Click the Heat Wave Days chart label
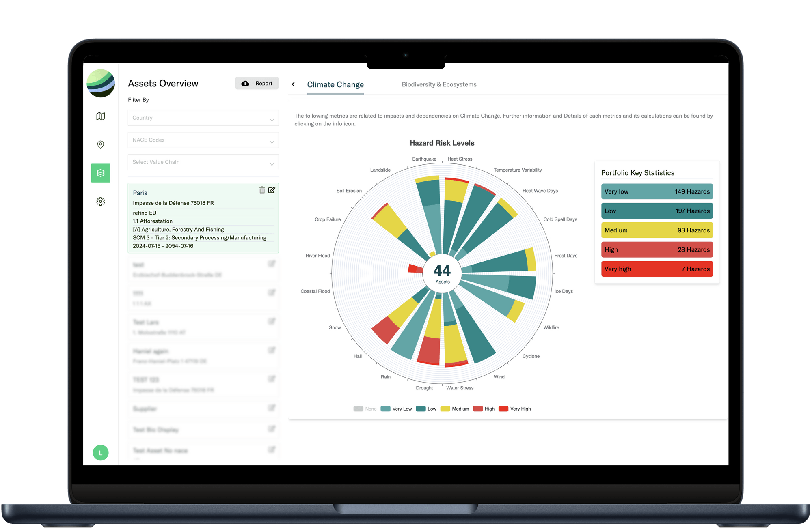This screenshot has width=812, height=529. (x=540, y=191)
